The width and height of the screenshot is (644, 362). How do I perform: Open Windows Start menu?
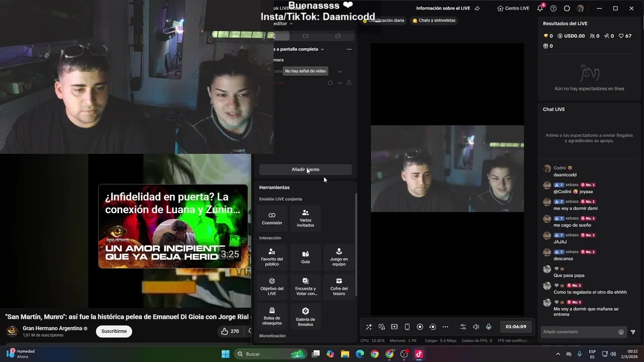coord(225,354)
